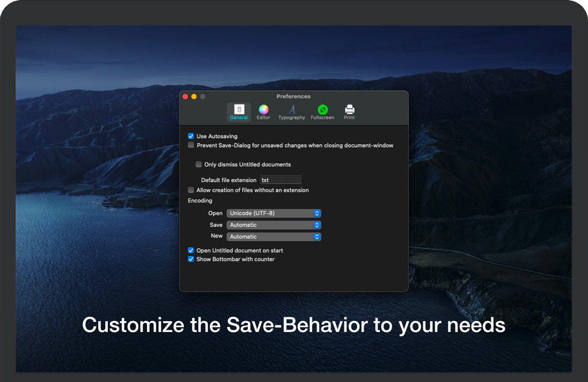This screenshot has height=382, width=588.
Task: Open the Save encoding dropdown
Action: [x=274, y=225]
